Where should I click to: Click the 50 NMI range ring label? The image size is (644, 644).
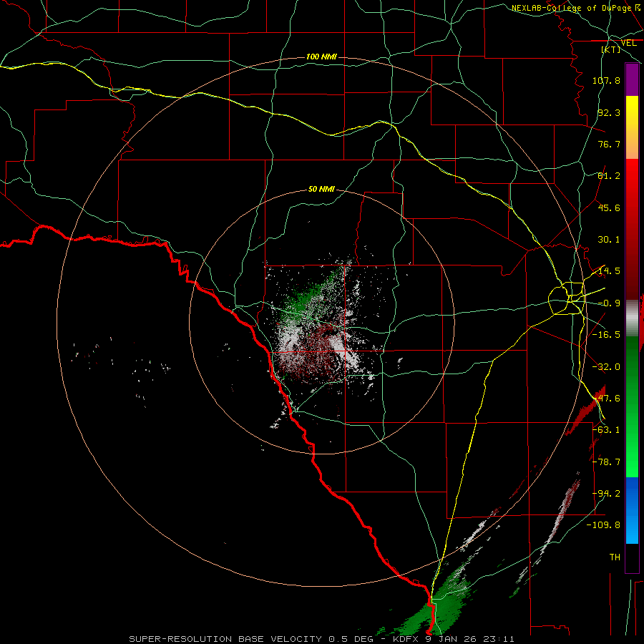coord(321,190)
